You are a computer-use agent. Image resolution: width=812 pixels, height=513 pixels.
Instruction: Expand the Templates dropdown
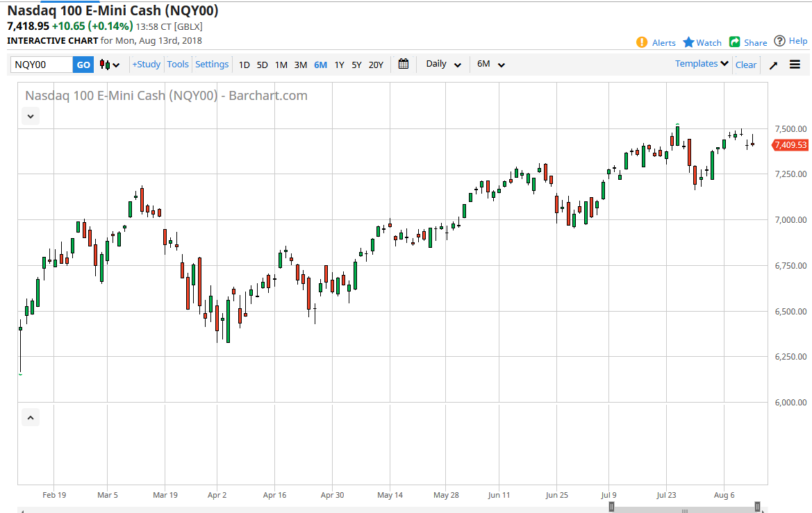tap(702, 63)
